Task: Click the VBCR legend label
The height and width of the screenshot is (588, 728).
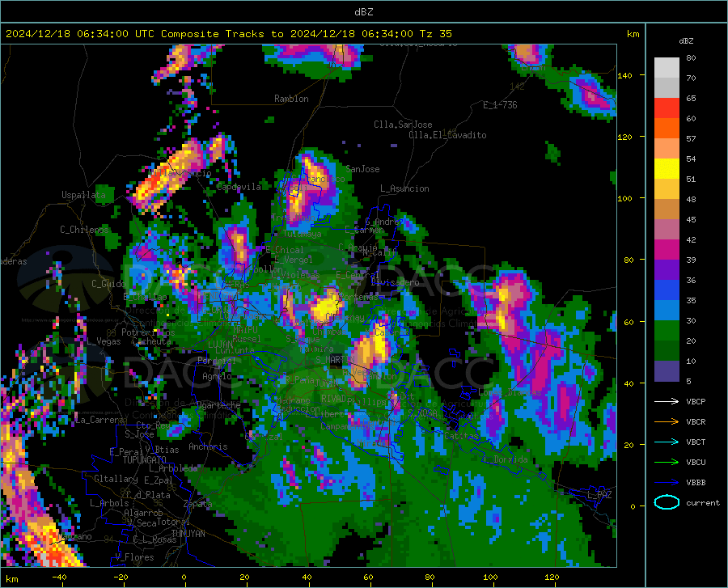Action: [696, 422]
